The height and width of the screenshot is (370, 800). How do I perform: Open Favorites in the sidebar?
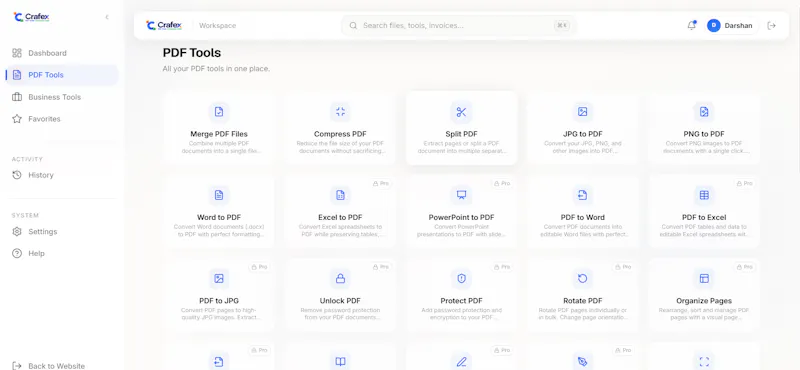[61, 119]
